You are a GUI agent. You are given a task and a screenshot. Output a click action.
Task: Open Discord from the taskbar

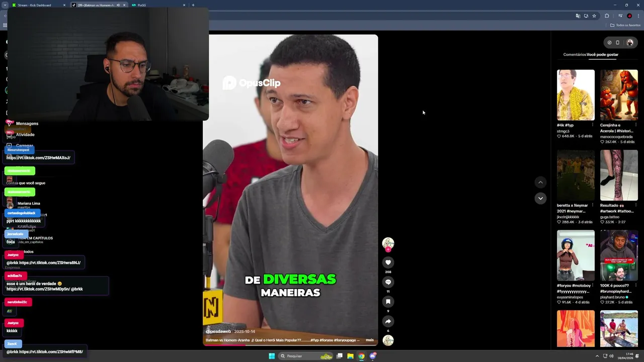point(373,356)
